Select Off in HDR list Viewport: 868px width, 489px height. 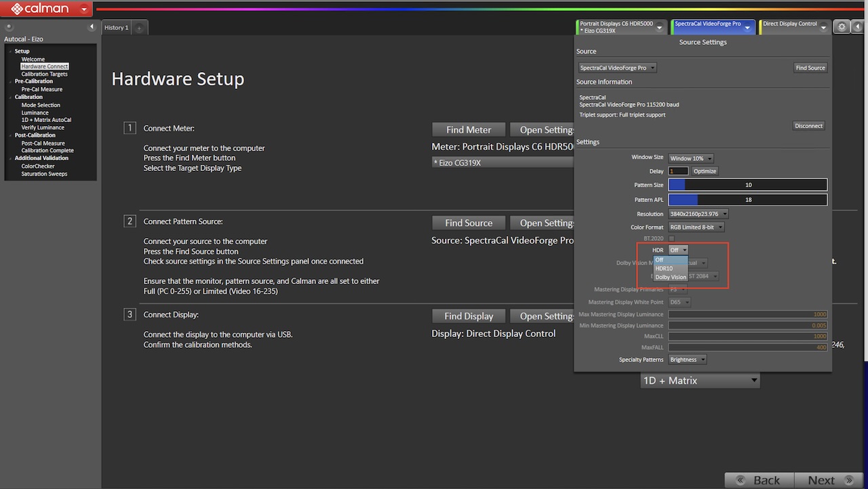tap(671, 260)
